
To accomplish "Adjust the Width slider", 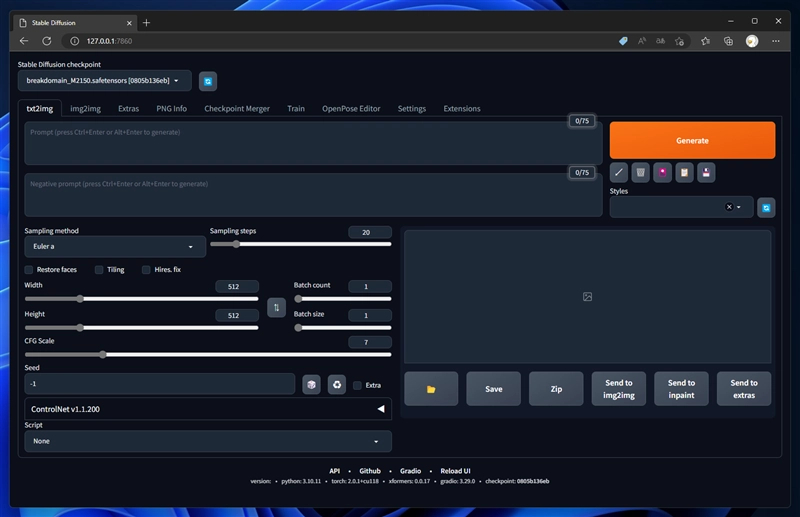I will point(141,299).
